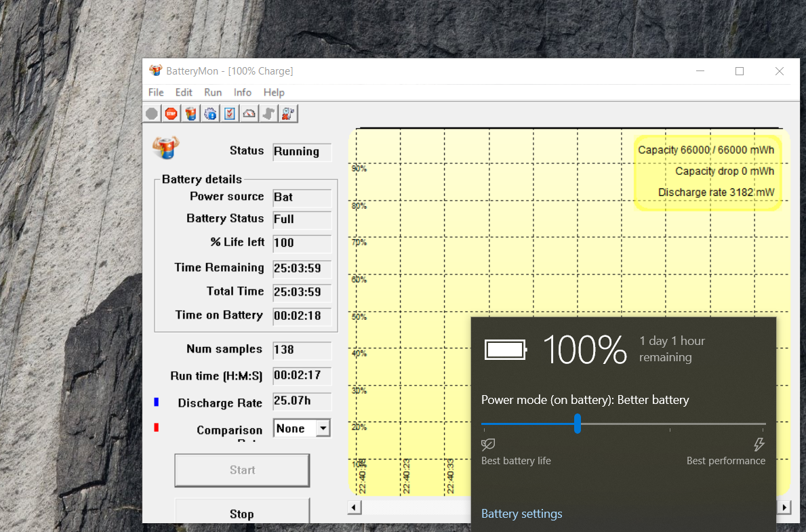This screenshot has height=532, width=806.
Task: Click the greyed-out boot-shaped toolbar icon
Action: point(269,114)
